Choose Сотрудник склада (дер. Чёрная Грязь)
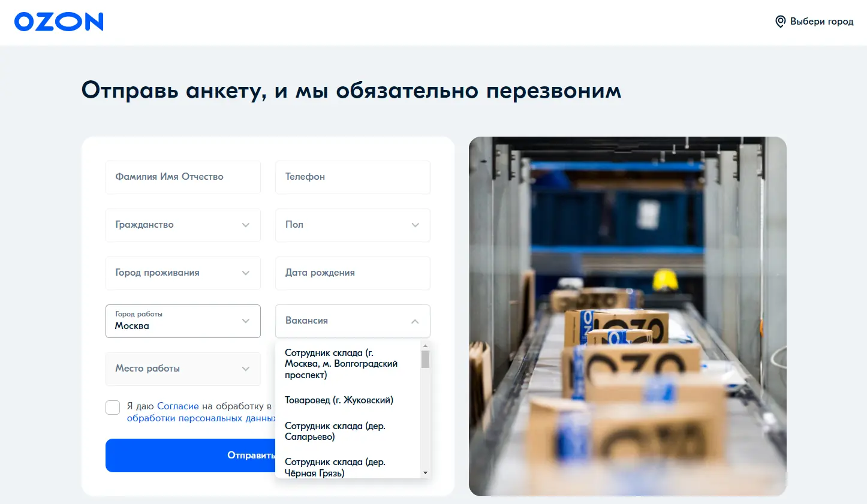The image size is (867, 504). [x=348, y=467]
